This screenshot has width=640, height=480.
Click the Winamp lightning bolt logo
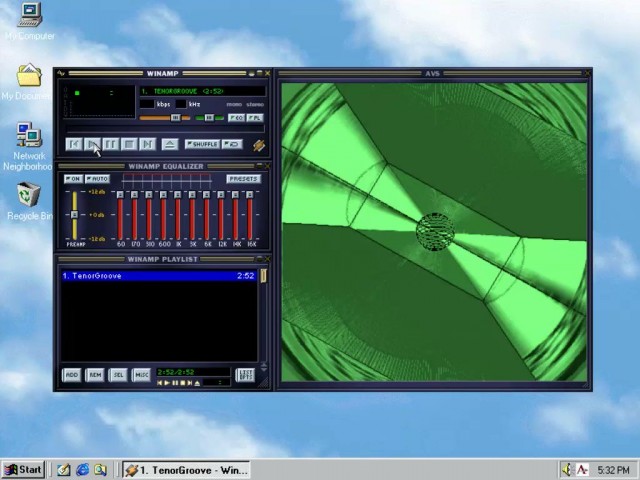tap(258, 146)
